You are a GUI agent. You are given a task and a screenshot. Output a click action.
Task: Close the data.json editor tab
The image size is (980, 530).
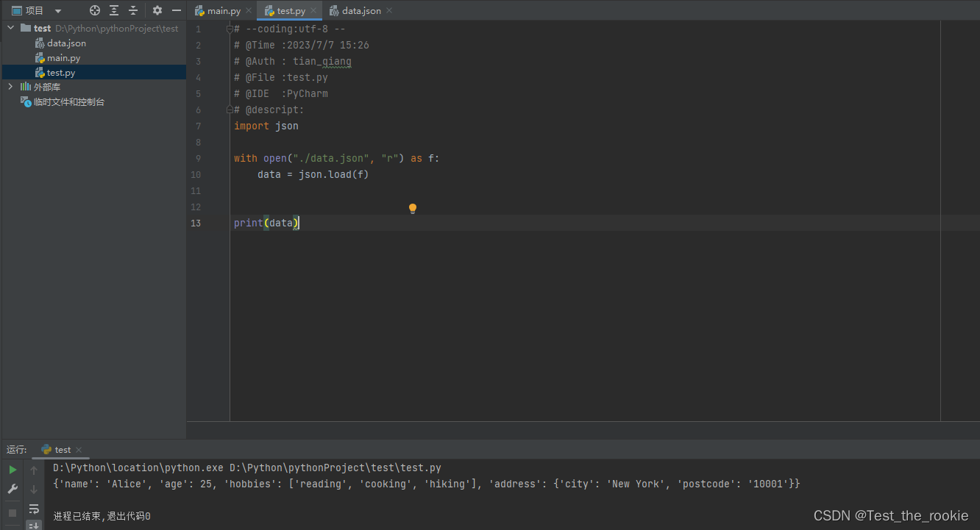point(389,10)
